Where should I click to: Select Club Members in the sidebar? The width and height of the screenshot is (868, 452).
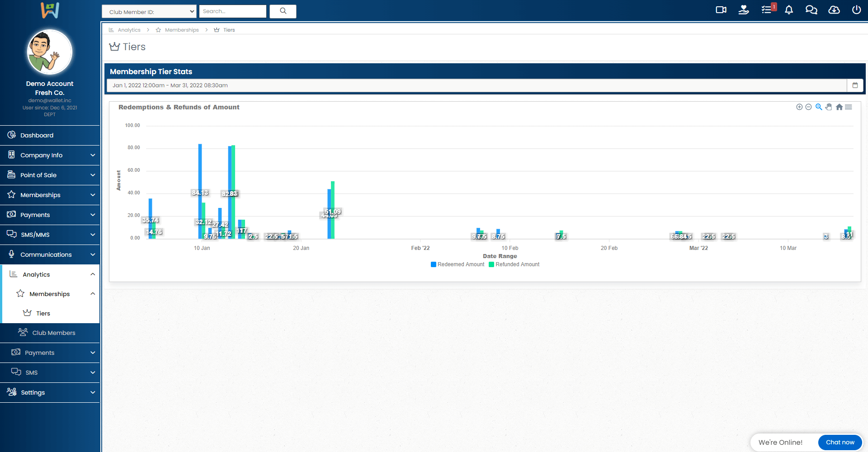53,333
